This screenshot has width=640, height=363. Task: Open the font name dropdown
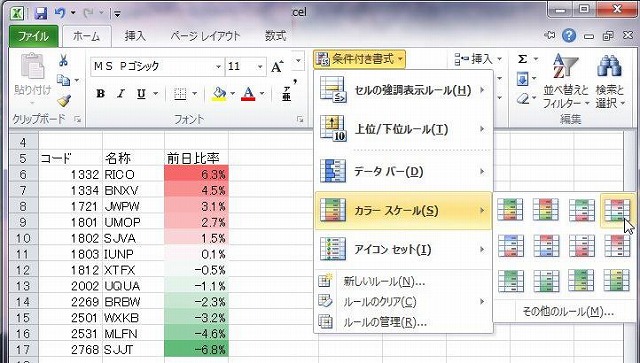[x=218, y=67]
